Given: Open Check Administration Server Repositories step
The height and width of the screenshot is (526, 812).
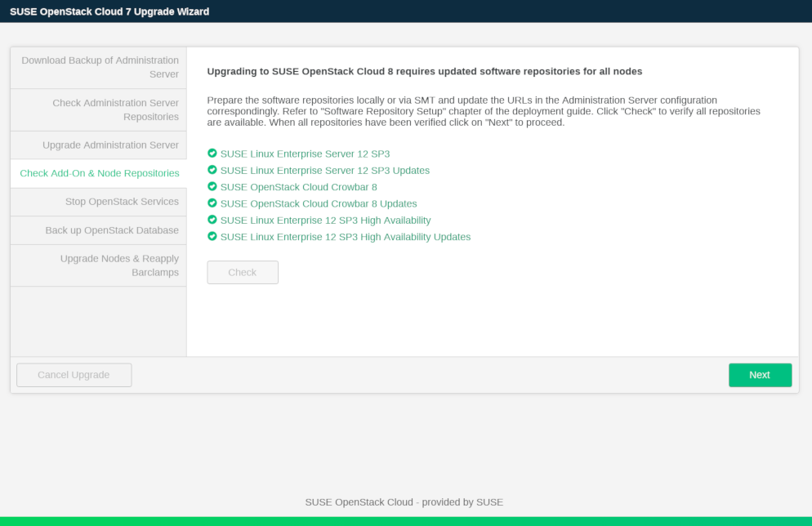Looking at the screenshot, I should tap(99, 109).
